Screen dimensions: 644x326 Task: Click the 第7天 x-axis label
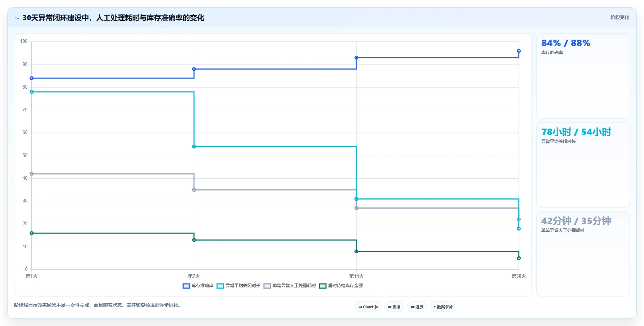(194, 276)
